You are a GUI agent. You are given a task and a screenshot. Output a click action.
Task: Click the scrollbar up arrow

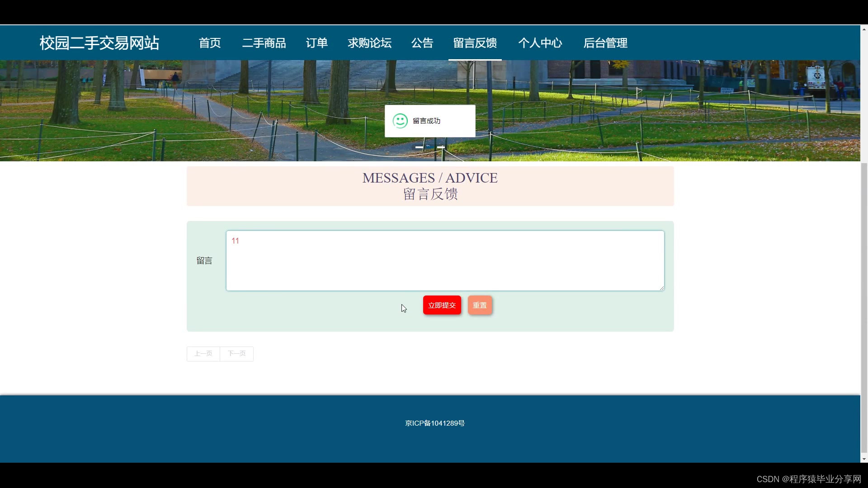[864, 29]
